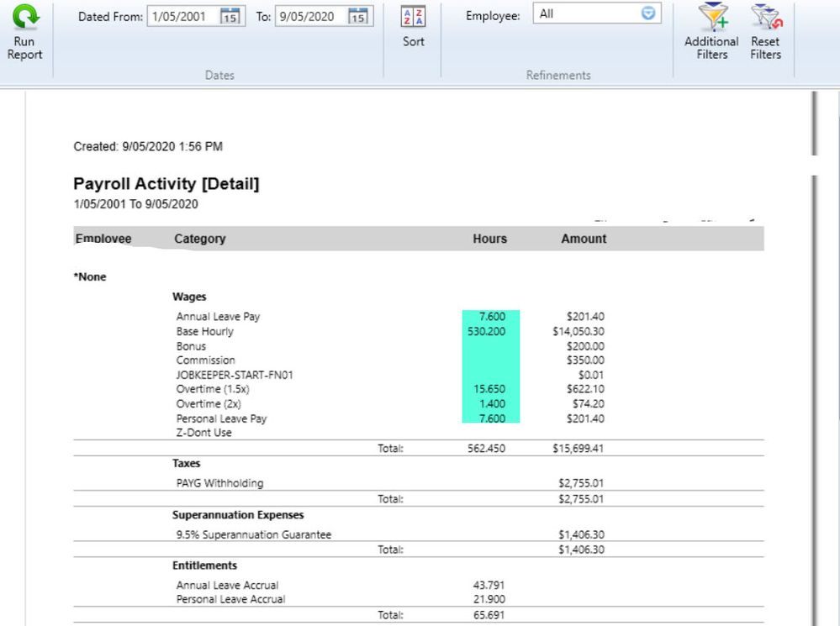Select the Base Hourly wages row
Screen dimensions: 840x626
[205, 332]
